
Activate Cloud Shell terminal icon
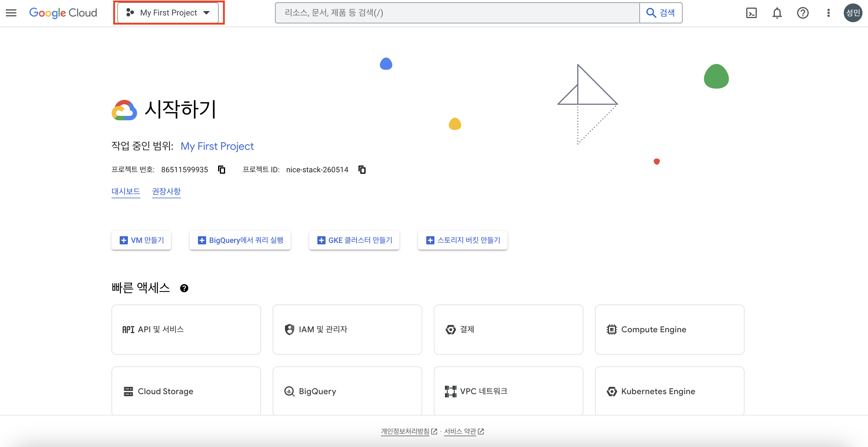[752, 13]
